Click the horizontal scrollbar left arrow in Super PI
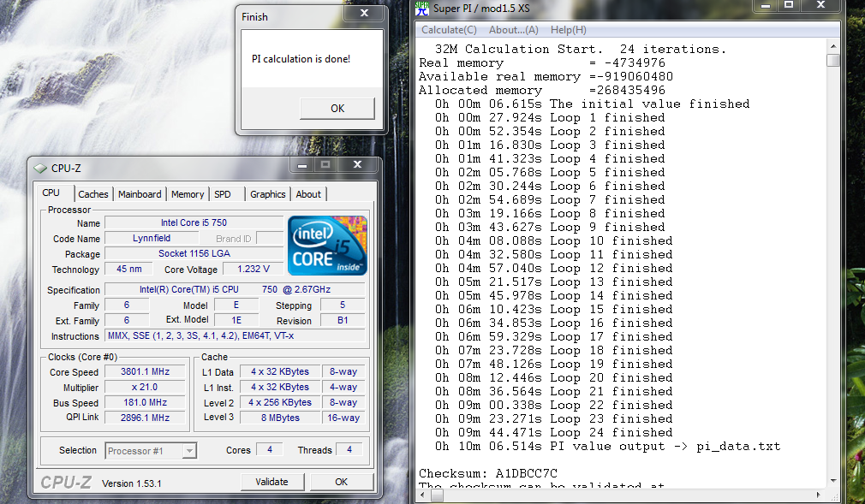 pyautogui.click(x=424, y=495)
